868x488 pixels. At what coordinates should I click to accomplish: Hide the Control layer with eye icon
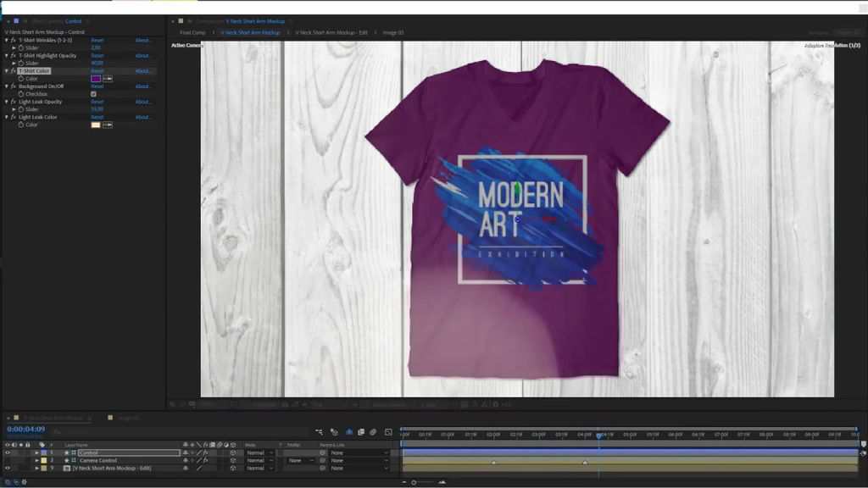point(8,452)
